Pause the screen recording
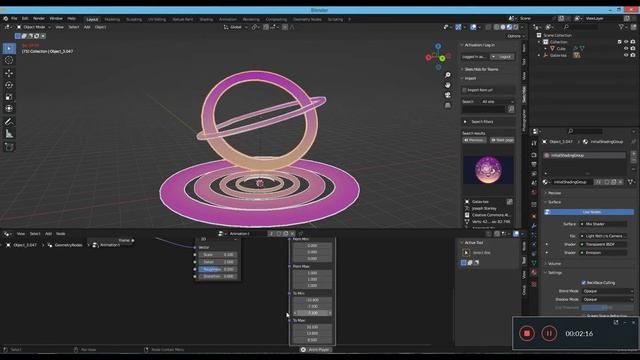The width and height of the screenshot is (640, 360). tap(549, 333)
